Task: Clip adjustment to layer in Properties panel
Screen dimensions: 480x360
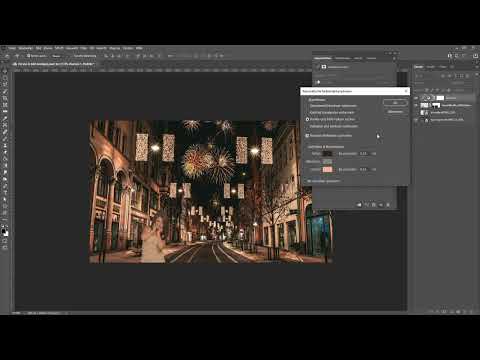Action: coord(359,205)
